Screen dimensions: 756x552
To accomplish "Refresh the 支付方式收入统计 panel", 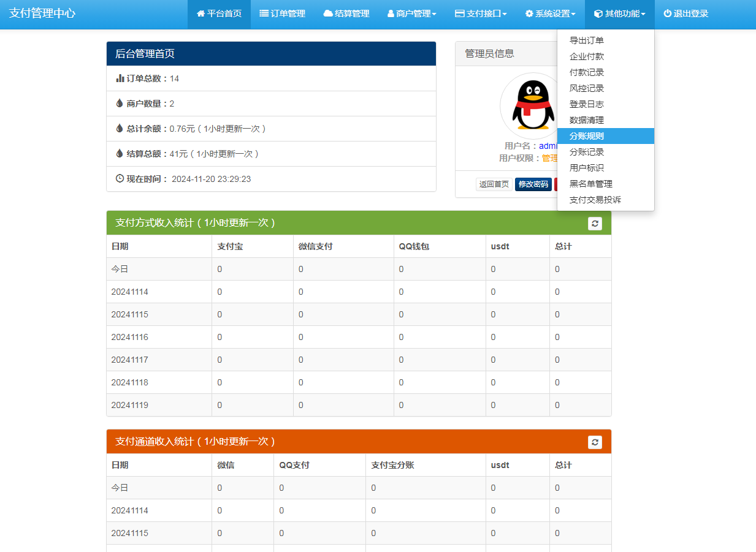I will pos(594,223).
